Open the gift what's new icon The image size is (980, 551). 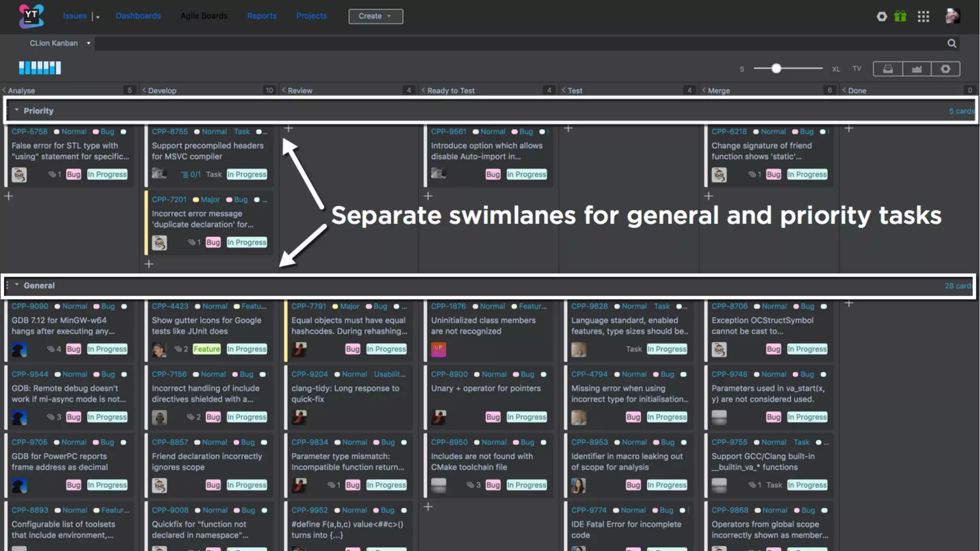click(900, 16)
